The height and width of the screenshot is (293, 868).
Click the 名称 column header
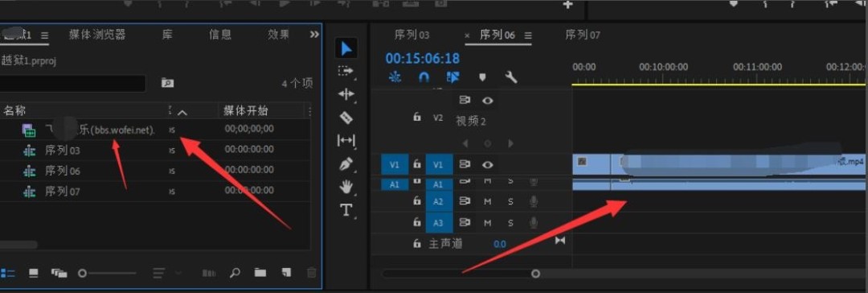click(x=14, y=111)
